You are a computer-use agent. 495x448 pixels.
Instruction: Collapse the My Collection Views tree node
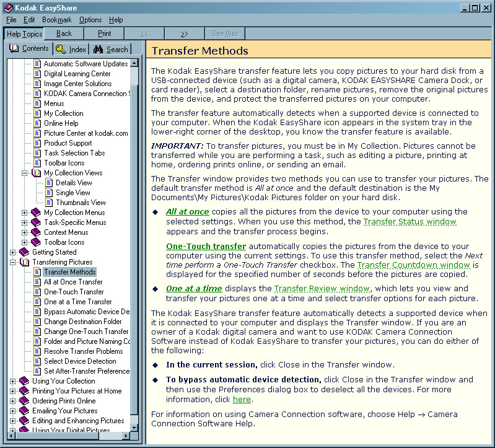point(25,173)
